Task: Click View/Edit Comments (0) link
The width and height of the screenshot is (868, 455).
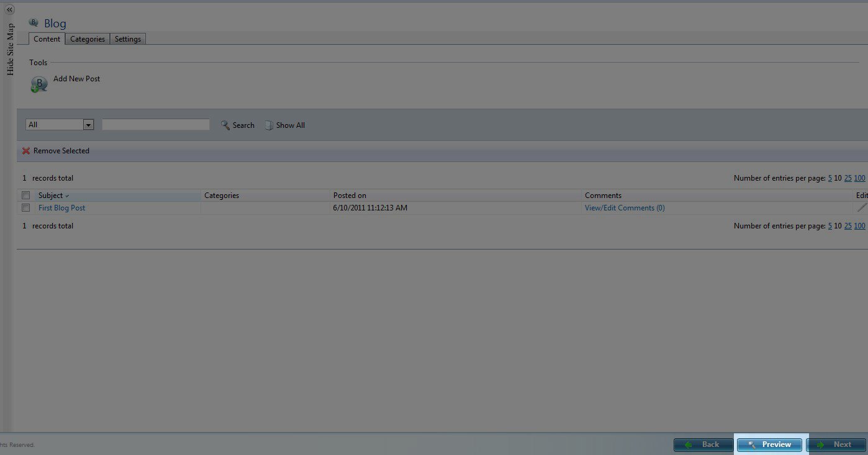Action: click(x=625, y=208)
